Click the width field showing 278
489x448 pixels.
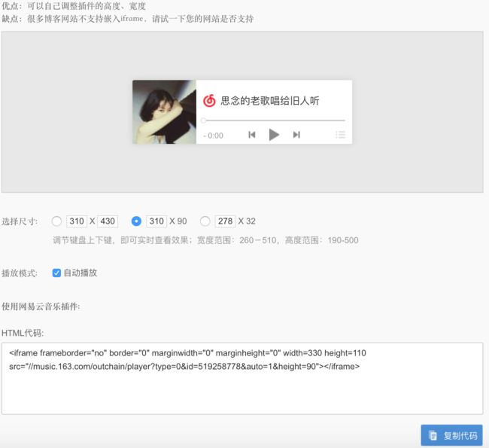click(225, 221)
